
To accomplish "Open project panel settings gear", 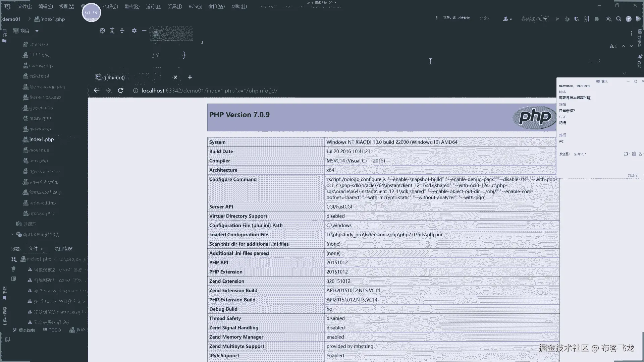I will point(134,31).
